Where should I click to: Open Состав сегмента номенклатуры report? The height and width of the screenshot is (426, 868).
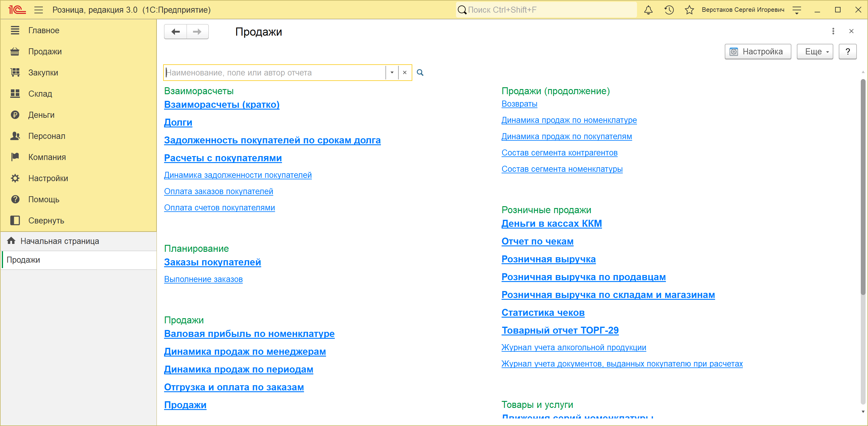(x=562, y=169)
